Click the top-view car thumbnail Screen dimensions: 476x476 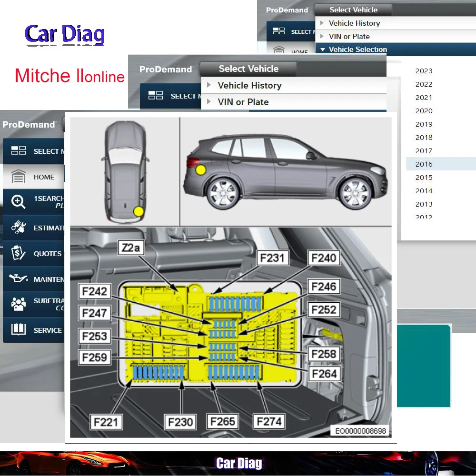[125, 172]
